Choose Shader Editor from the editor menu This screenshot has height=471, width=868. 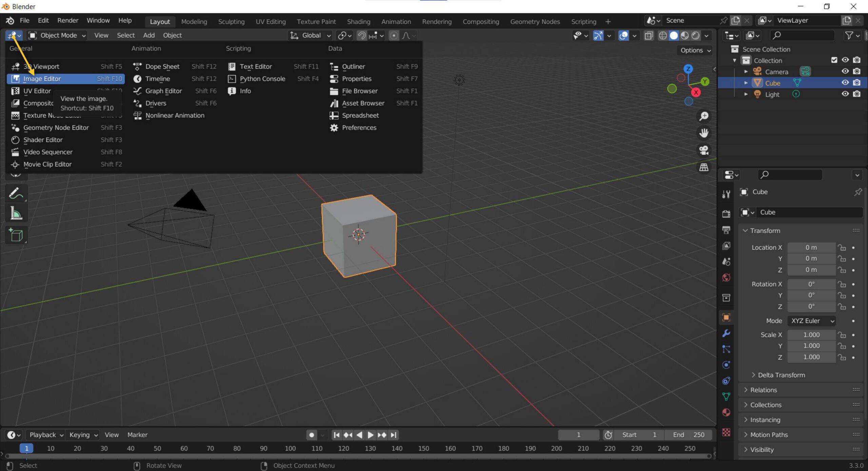[x=43, y=140]
